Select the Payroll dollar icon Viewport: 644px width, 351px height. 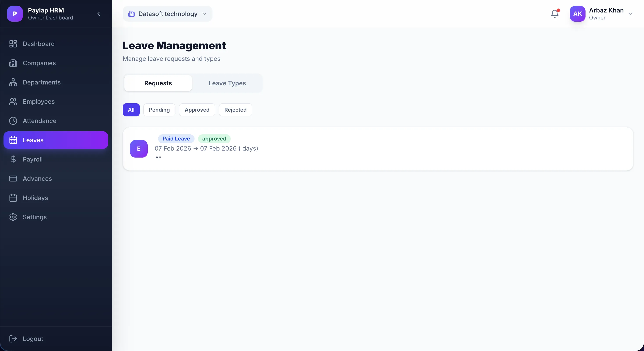coord(13,159)
